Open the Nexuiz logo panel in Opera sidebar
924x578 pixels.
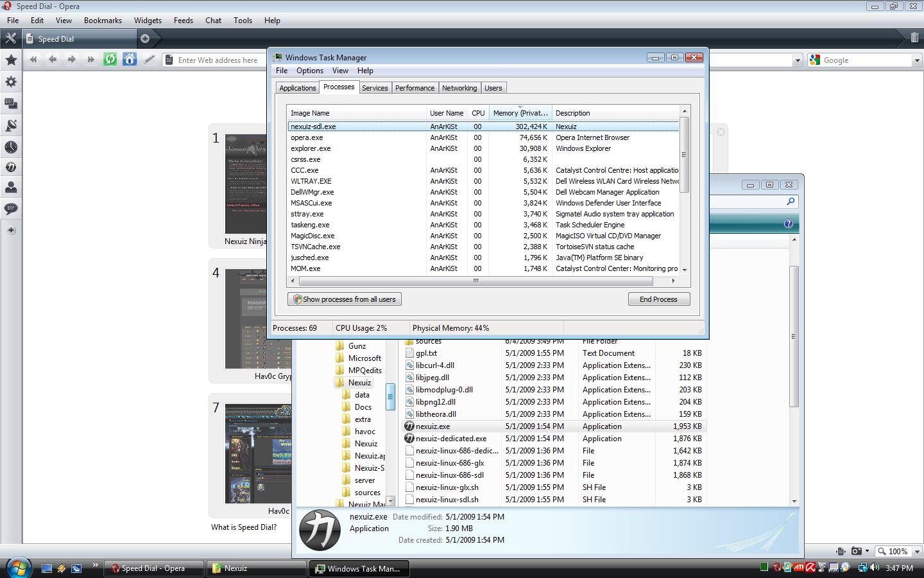point(11,167)
